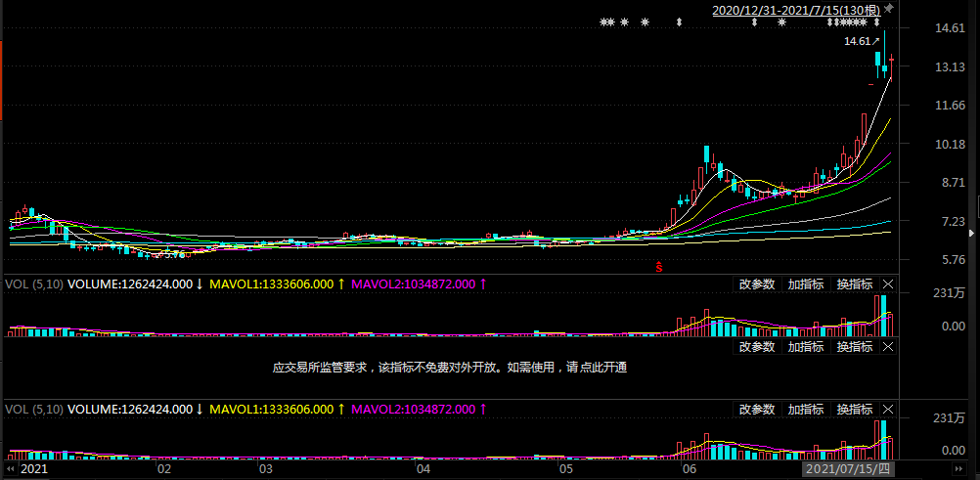The image size is (980, 480).
Task: Expand the side panel via the right-edge arrow
Action: [x=971, y=233]
